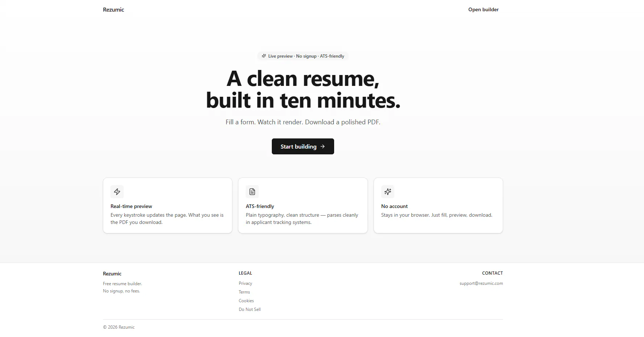The height and width of the screenshot is (337, 644).
Task: Click the CONTACT footer heading
Action: [493, 273]
